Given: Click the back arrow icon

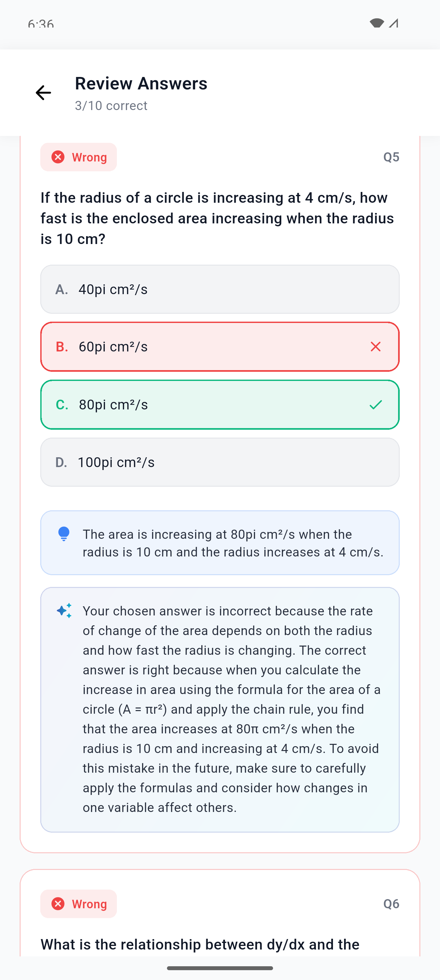Looking at the screenshot, I should point(43,93).
